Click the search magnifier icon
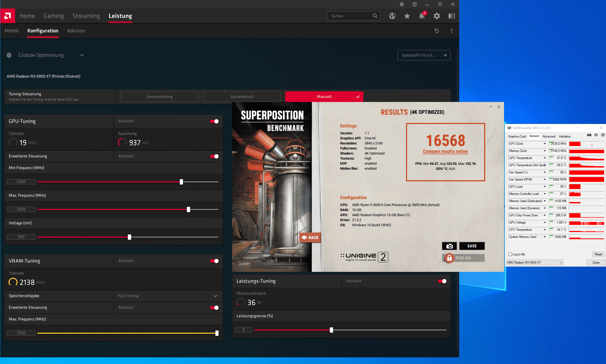Screen dimensions: 606x364 375,16
